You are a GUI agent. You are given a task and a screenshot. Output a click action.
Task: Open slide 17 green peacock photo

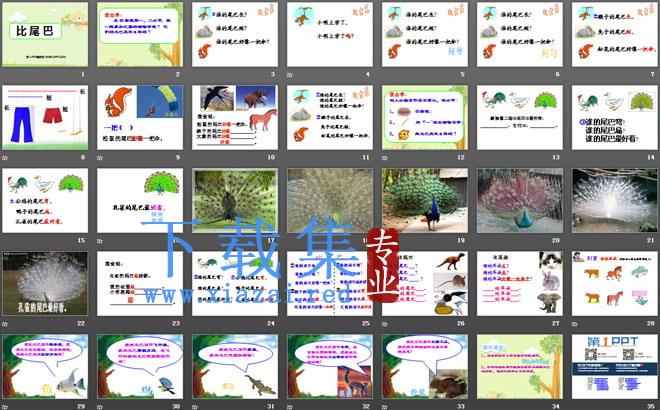click(x=235, y=201)
